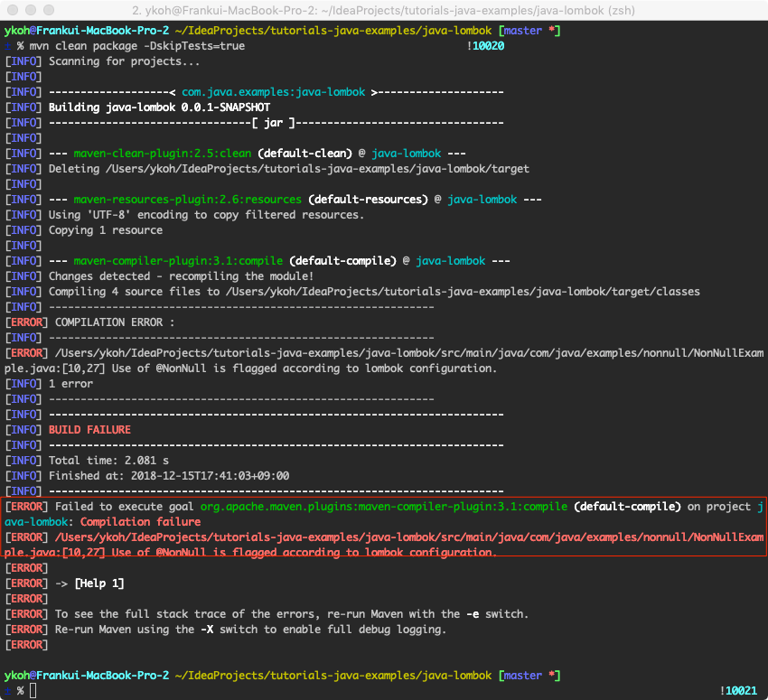
Task: Click the '[master *]' branch indicator on top prompt
Action: click(x=529, y=31)
